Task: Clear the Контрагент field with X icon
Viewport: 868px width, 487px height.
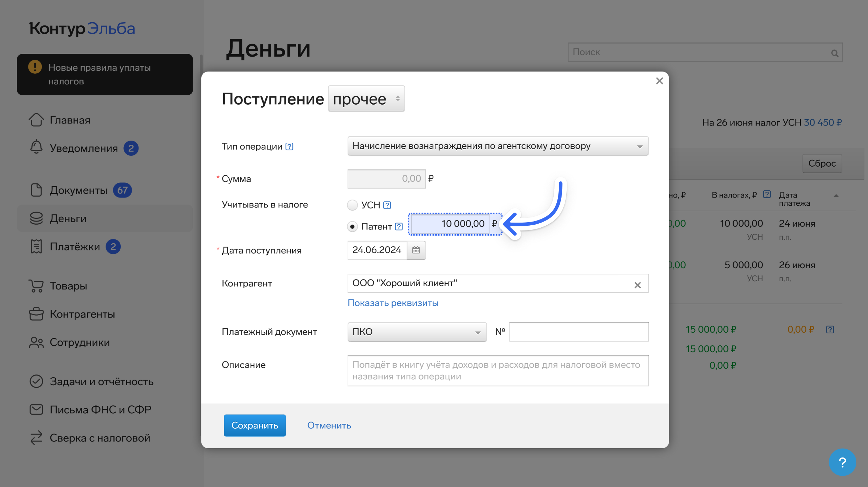Action: 637,285
